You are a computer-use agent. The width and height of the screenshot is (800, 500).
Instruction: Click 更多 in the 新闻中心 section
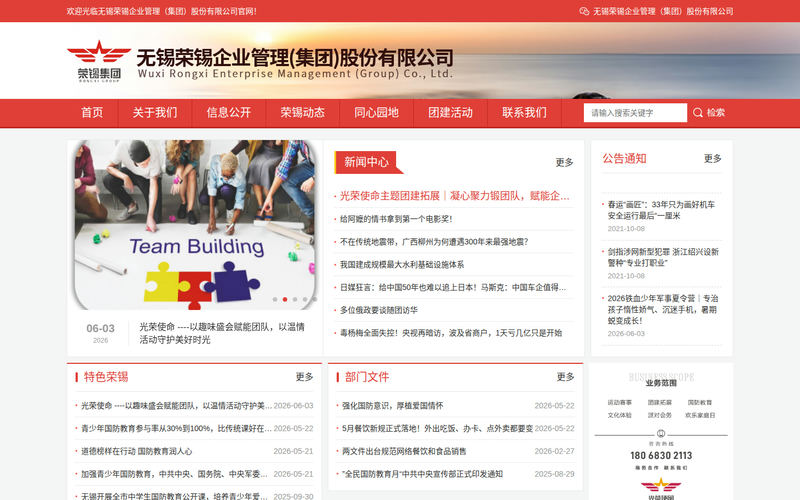tap(564, 162)
